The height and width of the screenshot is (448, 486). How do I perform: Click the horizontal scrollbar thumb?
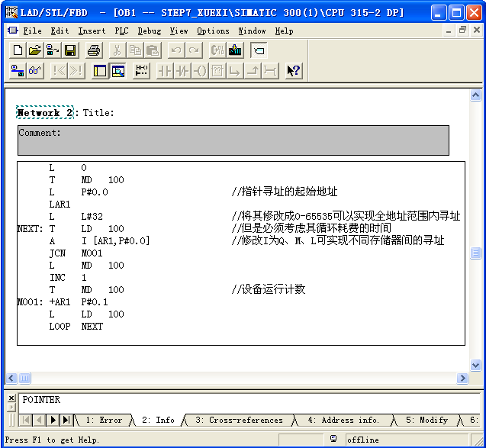[x=24, y=379]
